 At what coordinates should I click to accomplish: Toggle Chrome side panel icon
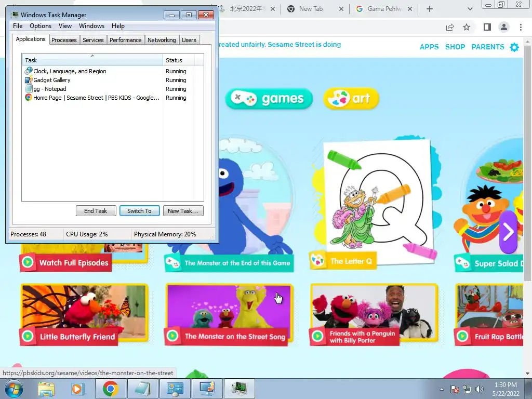[x=487, y=27]
